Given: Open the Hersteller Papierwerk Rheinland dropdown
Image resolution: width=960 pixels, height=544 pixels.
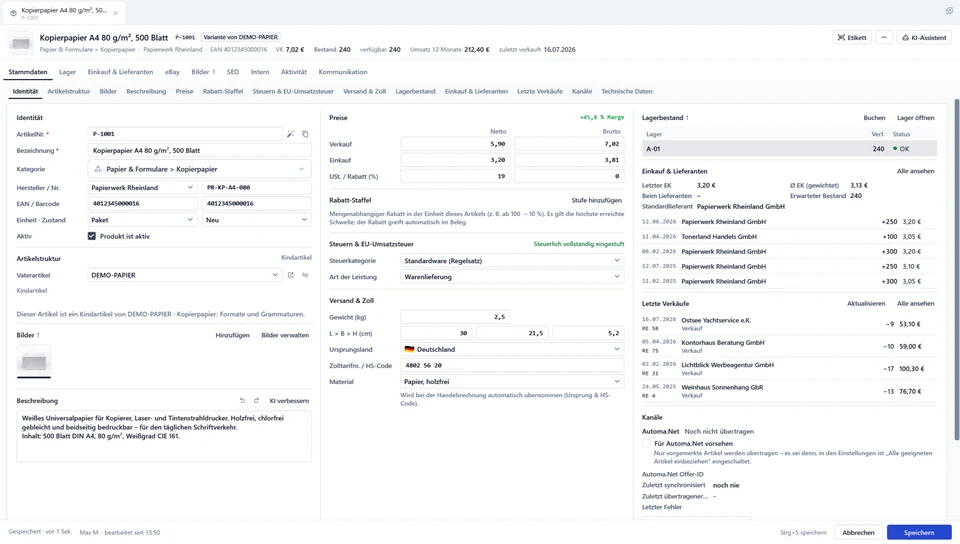Looking at the screenshot, I should point(143,188).
